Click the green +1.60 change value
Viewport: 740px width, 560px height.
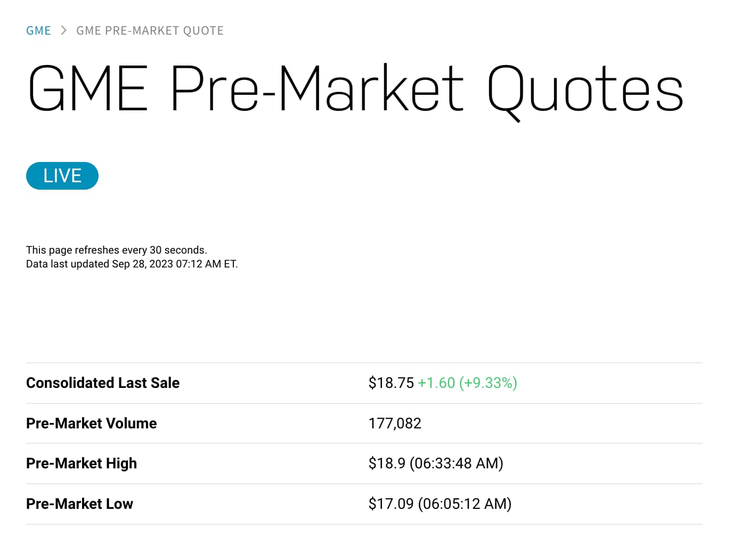[x=436, y=383]
